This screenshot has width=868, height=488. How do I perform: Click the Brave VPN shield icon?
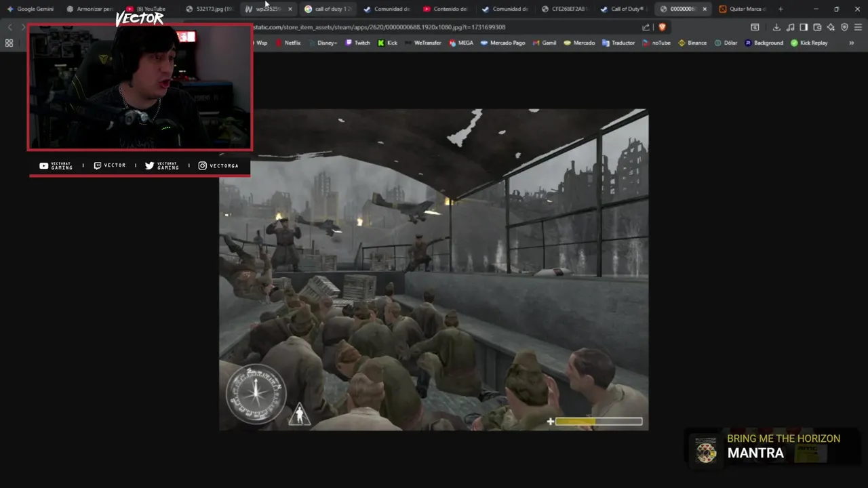pyautogui.click(x=844, y=27)
